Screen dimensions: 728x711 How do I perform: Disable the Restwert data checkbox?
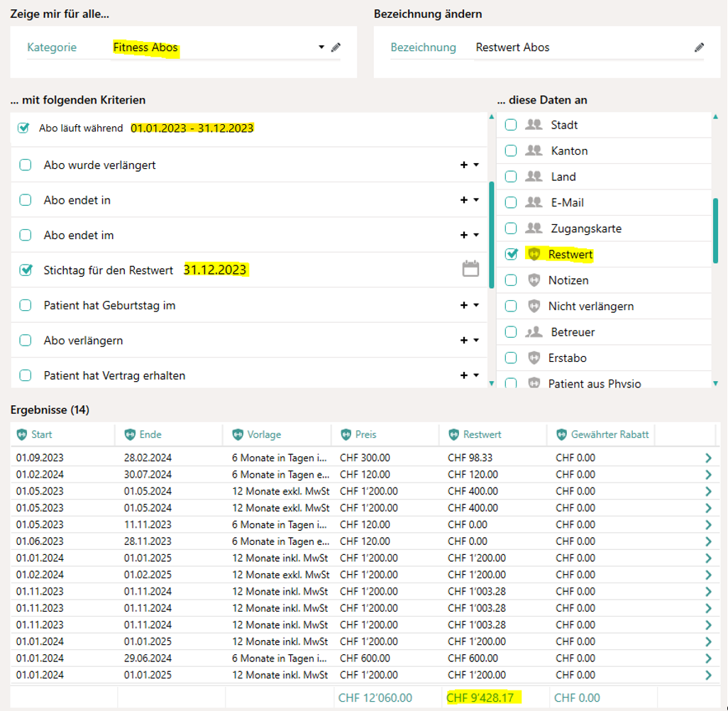tap(511, 254)
